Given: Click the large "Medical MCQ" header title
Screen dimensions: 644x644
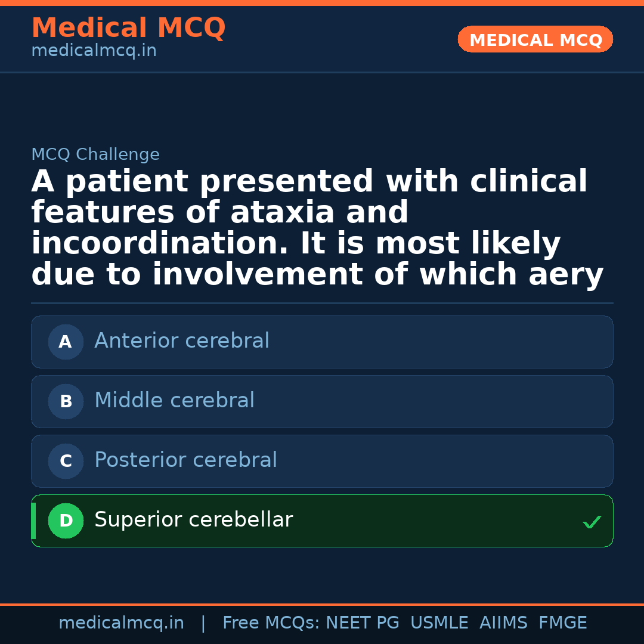Looking at the screenshot, I should (128, 28).
